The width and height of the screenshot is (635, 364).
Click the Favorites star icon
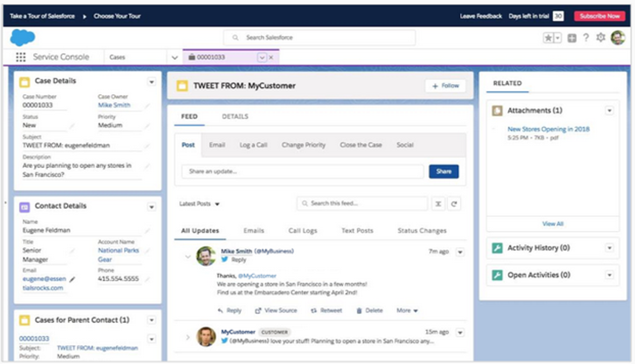pyautogui.click(x=548, y=38)
